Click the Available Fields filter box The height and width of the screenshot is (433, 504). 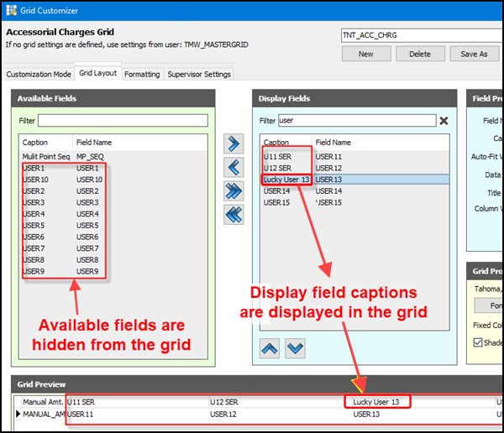123,121
